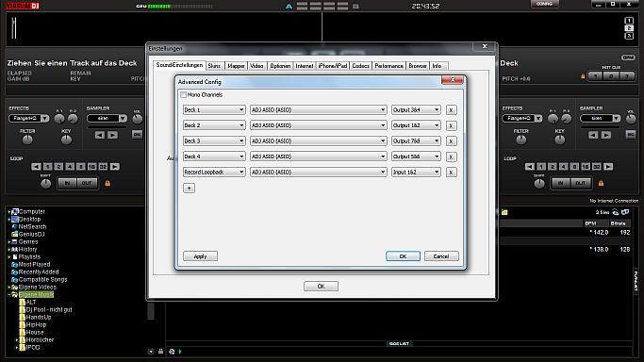This screenshot has width=644, height=362.
Task: Remove the Record Loopback row
Action: 451,173
